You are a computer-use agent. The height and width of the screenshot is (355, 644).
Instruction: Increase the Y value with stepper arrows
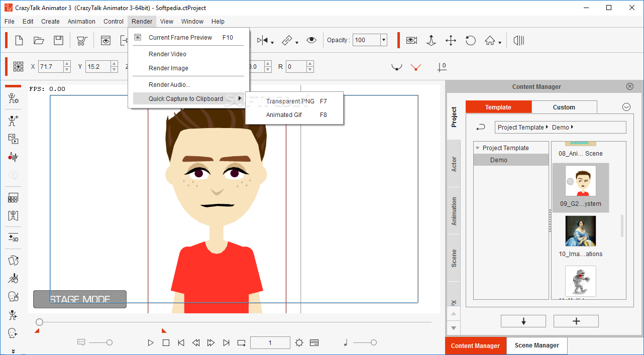pyautogui.click(x=115, y=63)
